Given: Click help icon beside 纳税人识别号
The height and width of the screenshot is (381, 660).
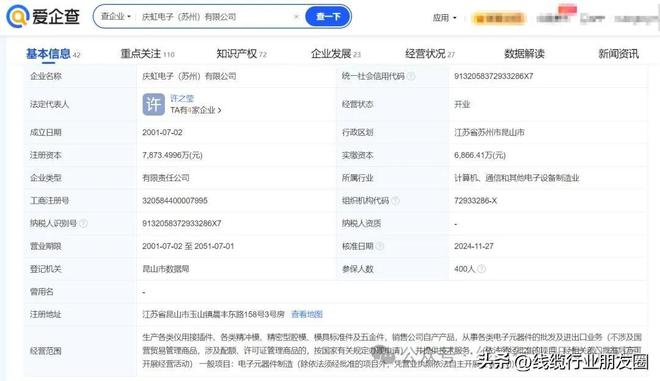Looking at the screenshot, I should [83, 224].
